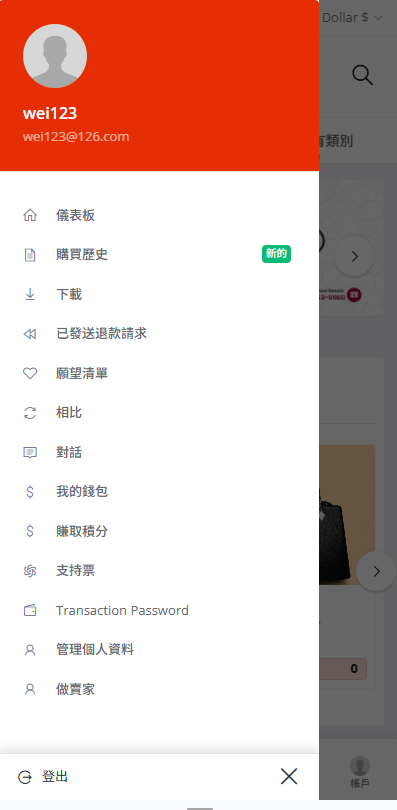Viewport: 397px width, 810px height.
Task: Click the search magnifier icon
Action: (362, 75)
